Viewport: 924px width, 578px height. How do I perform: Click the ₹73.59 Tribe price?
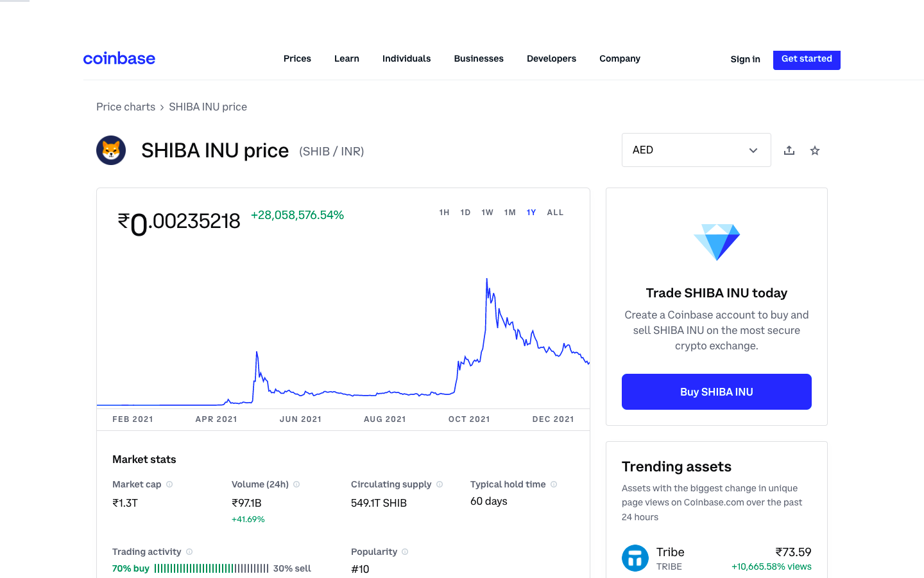(793, 552)
